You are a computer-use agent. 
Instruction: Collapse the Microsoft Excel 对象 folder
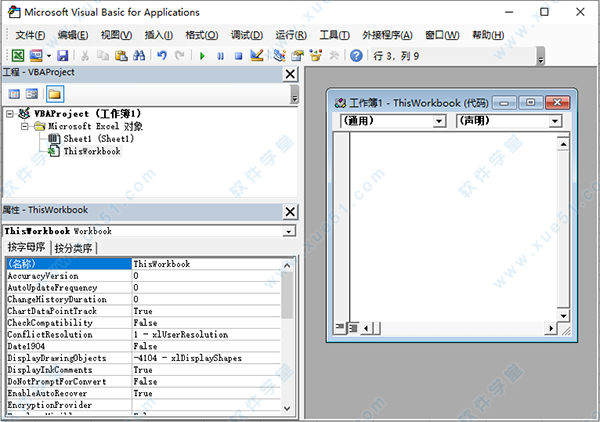click(24, 126)
